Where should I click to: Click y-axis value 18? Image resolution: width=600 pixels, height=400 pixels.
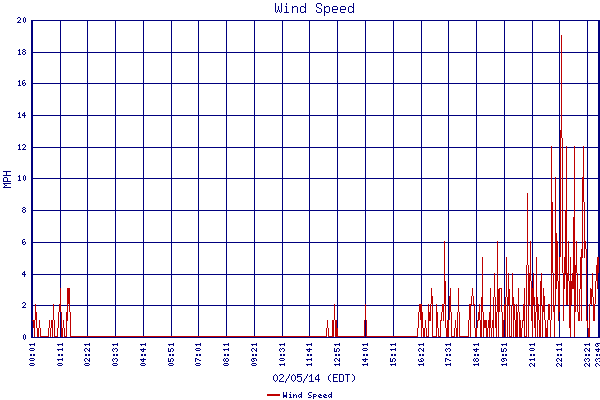coord(22,52)
